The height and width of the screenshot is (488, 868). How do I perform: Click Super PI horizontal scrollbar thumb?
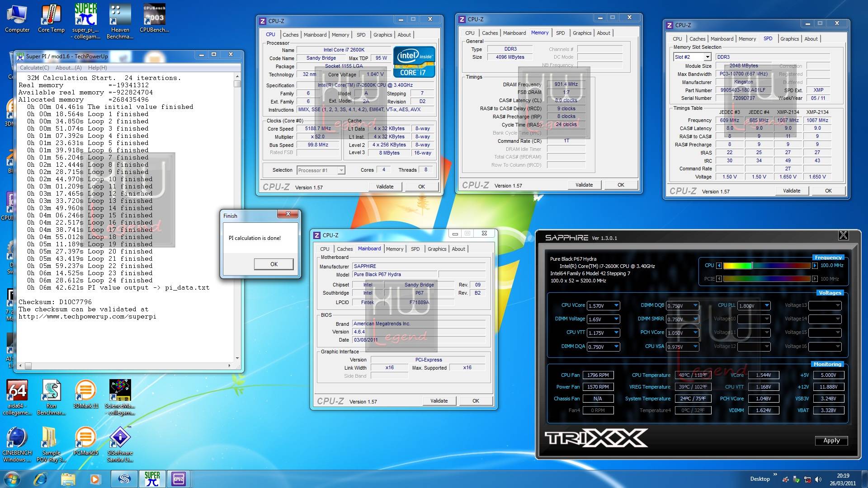pyautogui.click(x=28, y=366)
